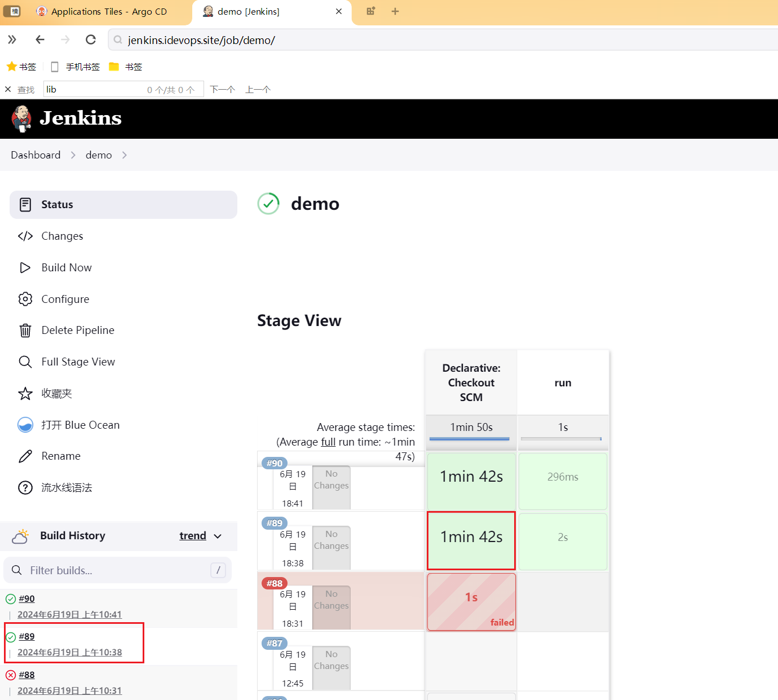Click the 流水线语法 question mark icon

tap(25, 488)
